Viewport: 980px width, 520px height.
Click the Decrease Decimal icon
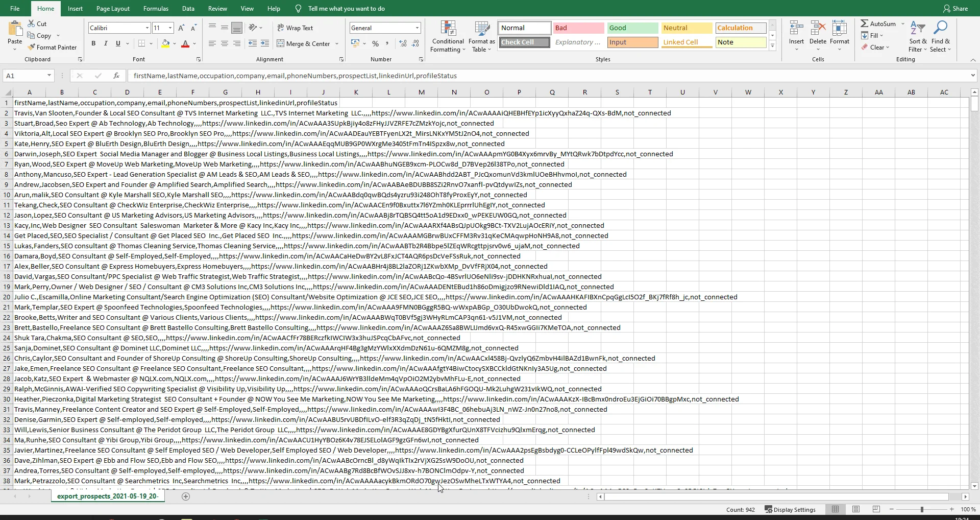coord(415,43)
